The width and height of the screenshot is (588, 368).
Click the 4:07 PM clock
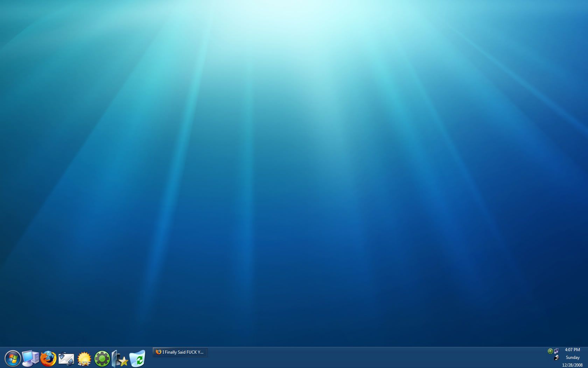572,350
